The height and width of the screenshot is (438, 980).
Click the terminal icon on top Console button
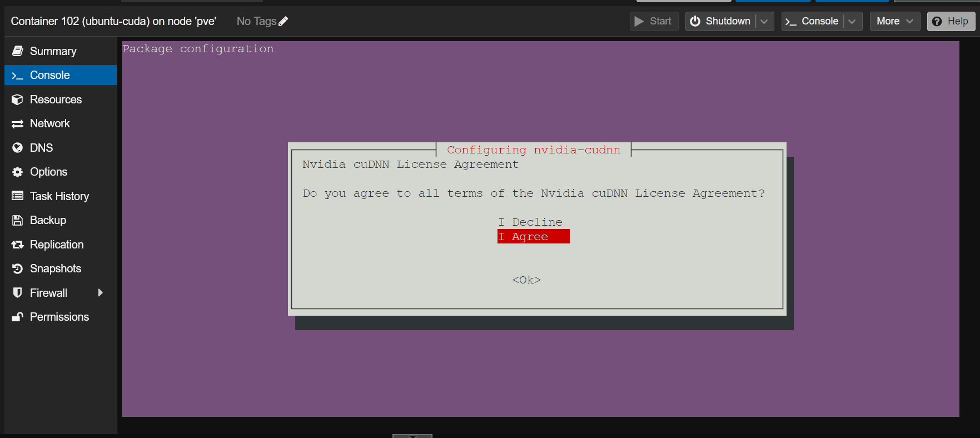(x=791, y=22)
